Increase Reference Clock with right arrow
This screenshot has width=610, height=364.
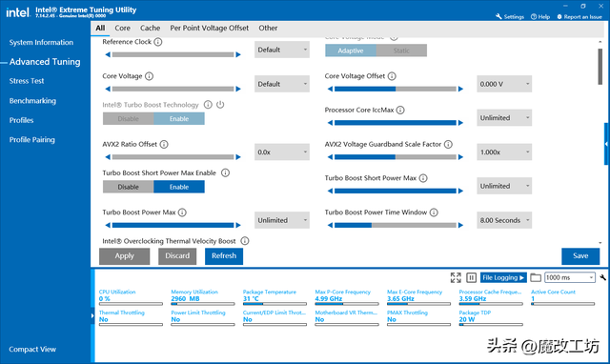point(238,55)
